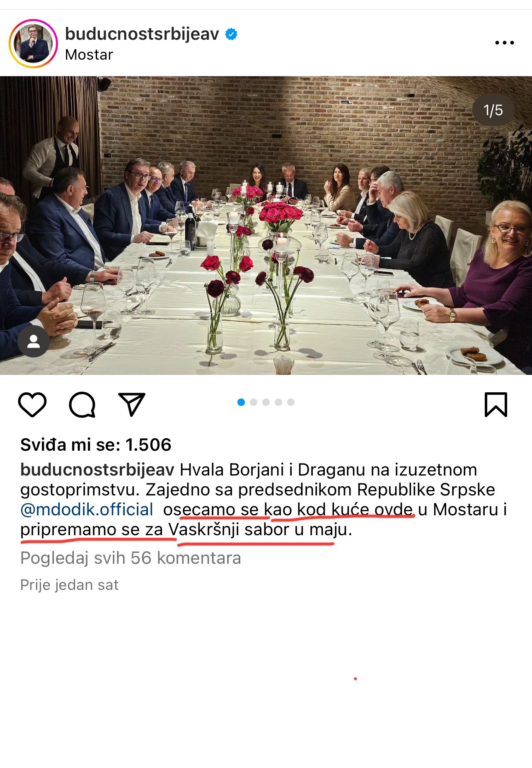Open the buducnostsrbijeav profile picture story
Screen dimensions: 532x768
click(x=34, y=43)
